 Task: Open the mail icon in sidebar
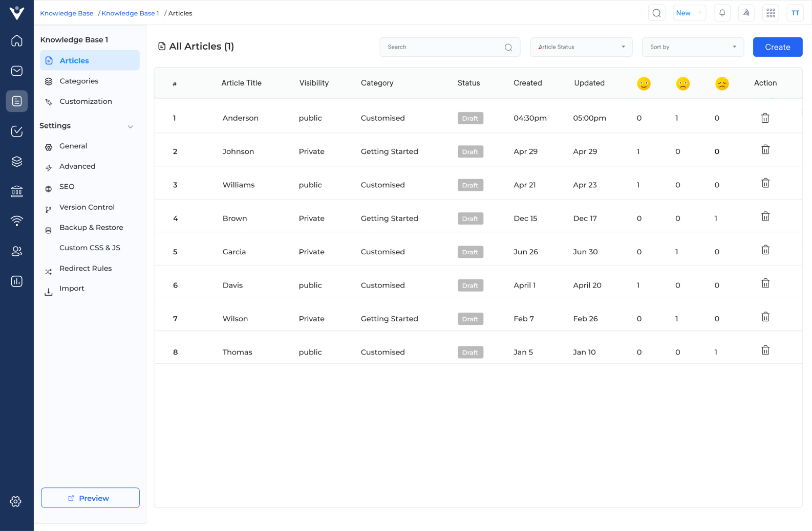(x=17, y=71)
